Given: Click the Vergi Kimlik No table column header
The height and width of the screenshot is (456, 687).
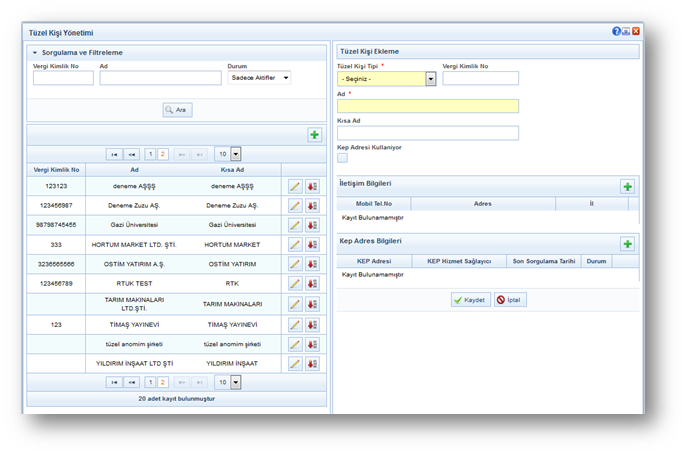Looking at the screenshot, I should tap(56, 170).
